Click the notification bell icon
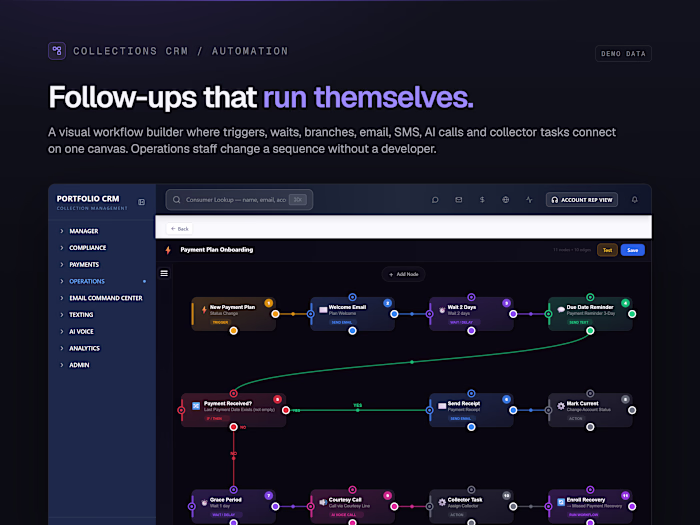Screen dimensions: 700x525 click(x=634, y=200)
